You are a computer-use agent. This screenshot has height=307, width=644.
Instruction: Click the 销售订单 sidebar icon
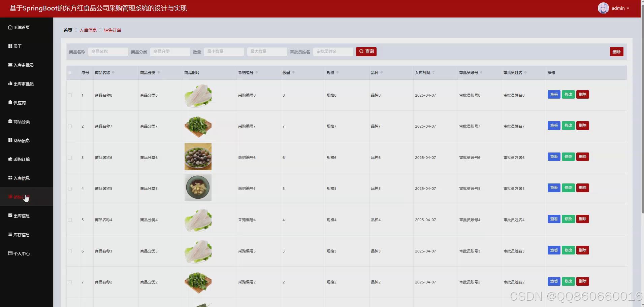pyautogui.click(x=10, y=197)
